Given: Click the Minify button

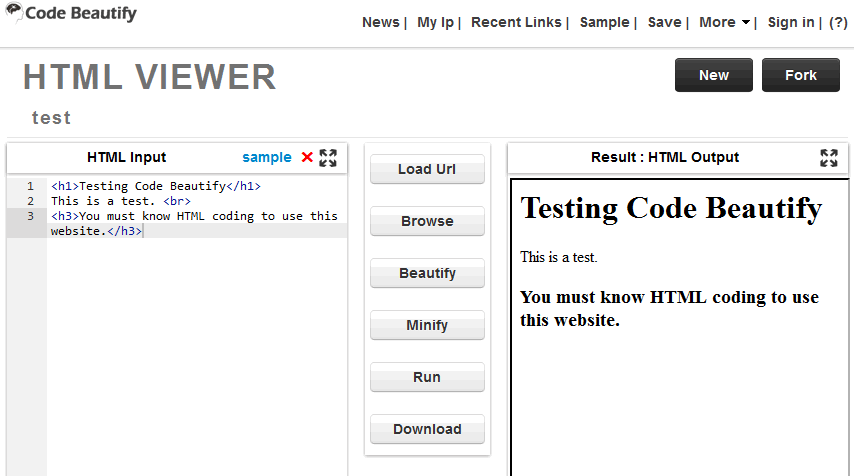Looking at the screenshot, I should pyautogui.click(x=427, y=325).
